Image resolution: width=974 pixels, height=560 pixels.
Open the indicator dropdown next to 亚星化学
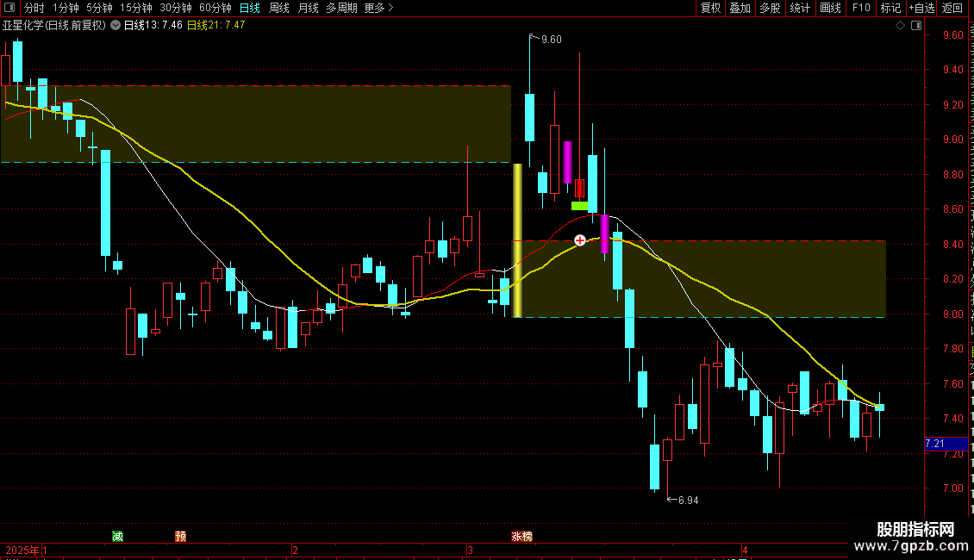(116, 25)
